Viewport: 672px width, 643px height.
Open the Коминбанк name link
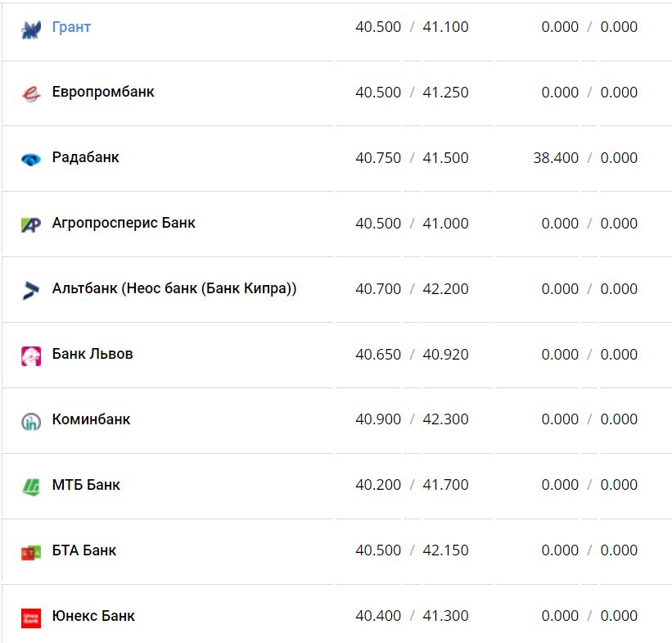tap(91, 419)
